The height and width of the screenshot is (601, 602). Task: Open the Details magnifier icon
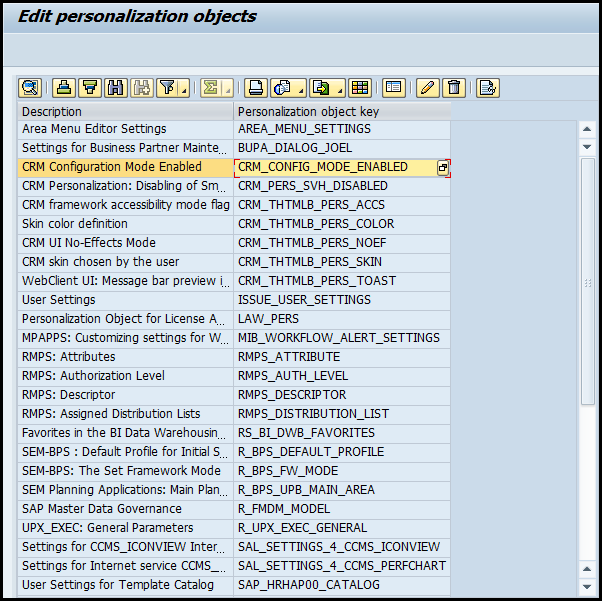(30, 88)
